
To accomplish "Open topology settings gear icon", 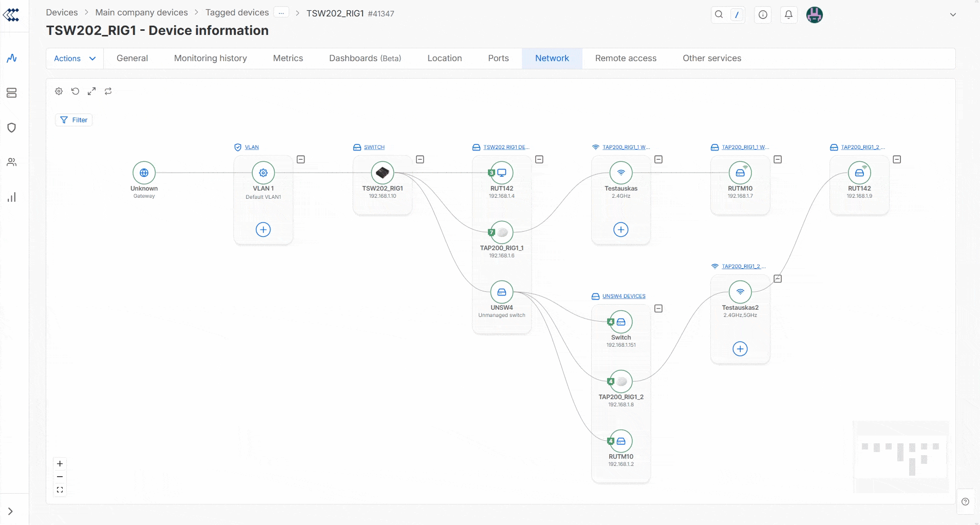I will pos(59,91).
